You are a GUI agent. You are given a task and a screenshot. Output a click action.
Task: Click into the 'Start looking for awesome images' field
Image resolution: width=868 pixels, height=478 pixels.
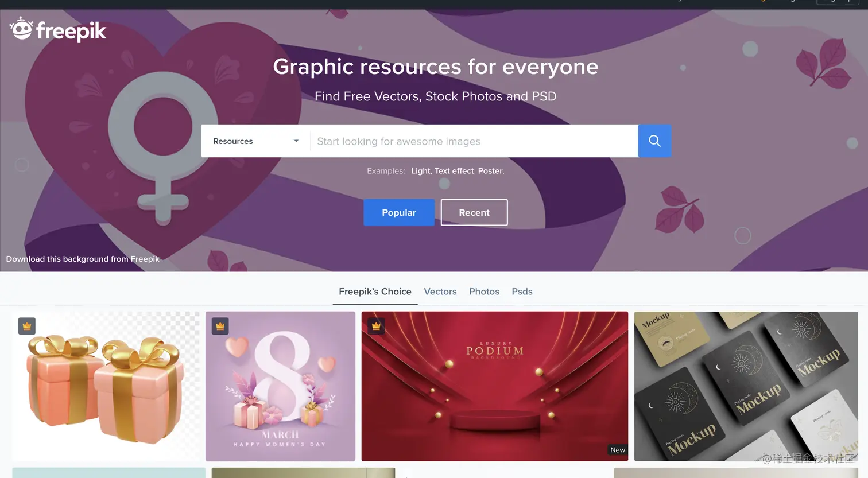coord(474,141)
